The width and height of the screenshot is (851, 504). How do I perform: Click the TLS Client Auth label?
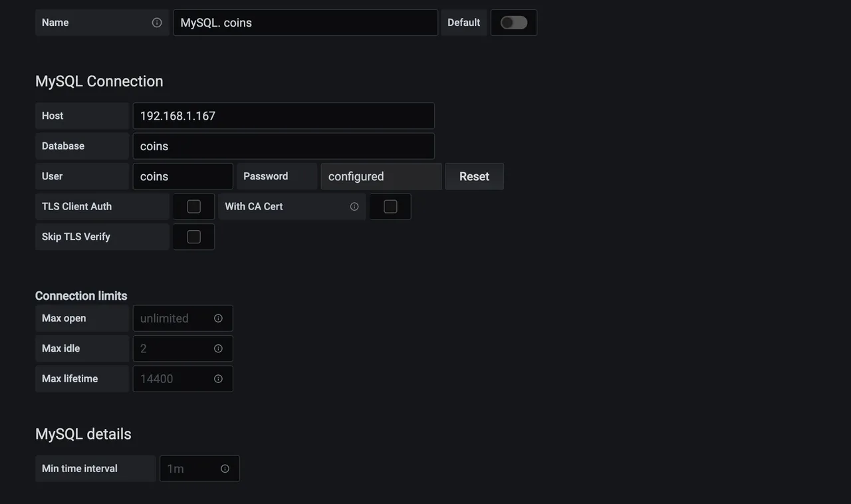click(76, 207)
